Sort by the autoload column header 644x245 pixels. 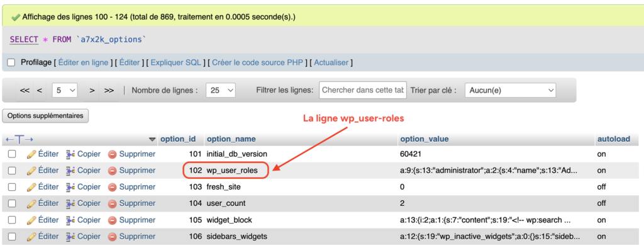614,139
